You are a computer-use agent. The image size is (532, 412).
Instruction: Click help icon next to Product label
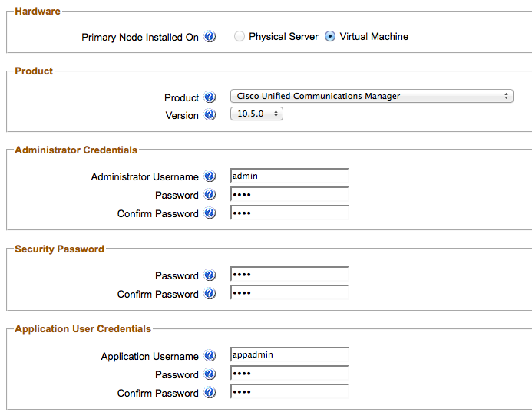tap(210, 97)
